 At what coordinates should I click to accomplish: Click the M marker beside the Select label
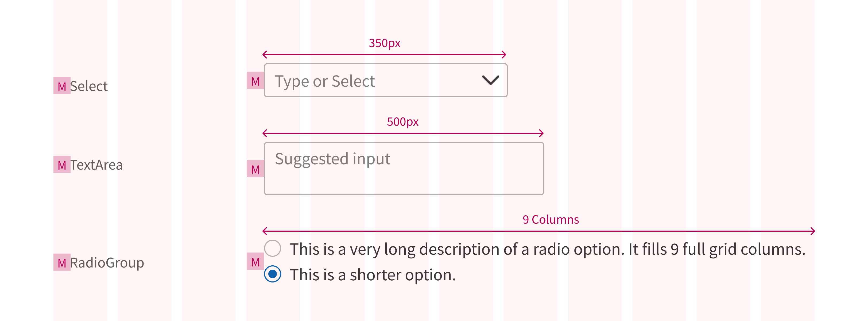62,86
